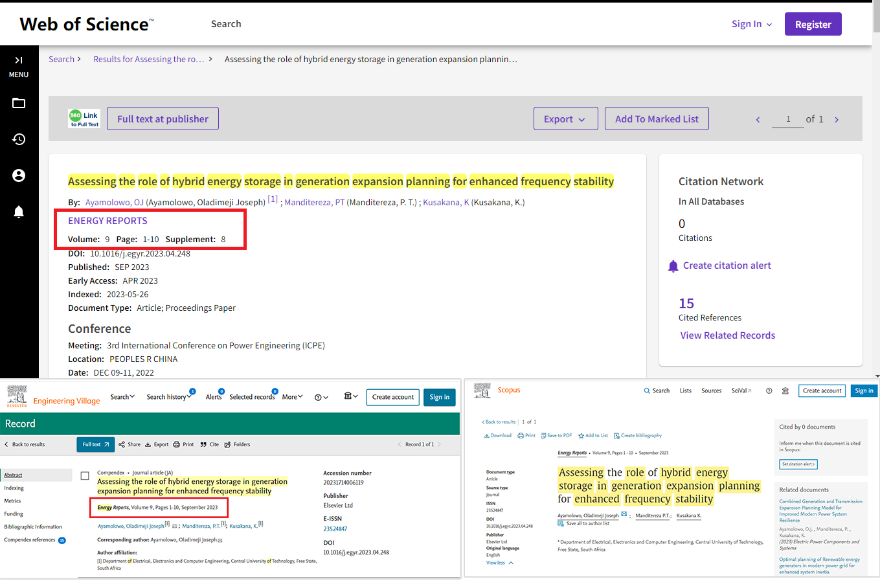Click Create bibliography in Scopus
The image size is (880, 588).
(638, 435)
